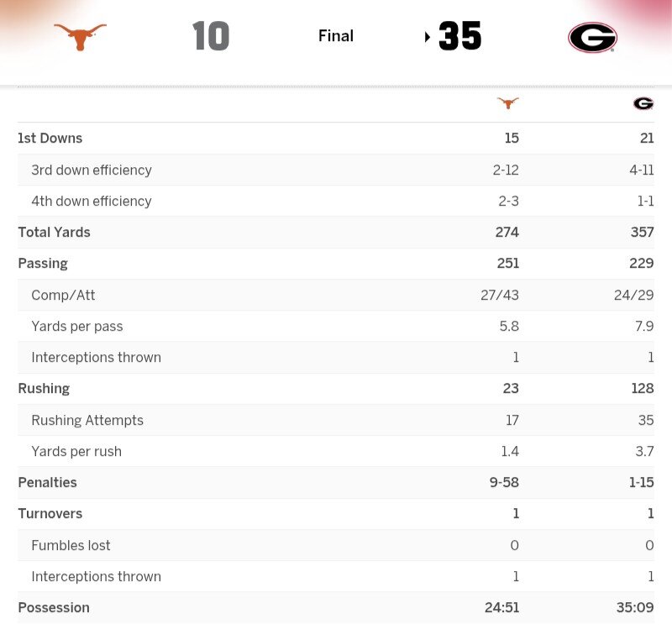
Task: Select the 3rd down efficiency row label
Action: point(92,170)
